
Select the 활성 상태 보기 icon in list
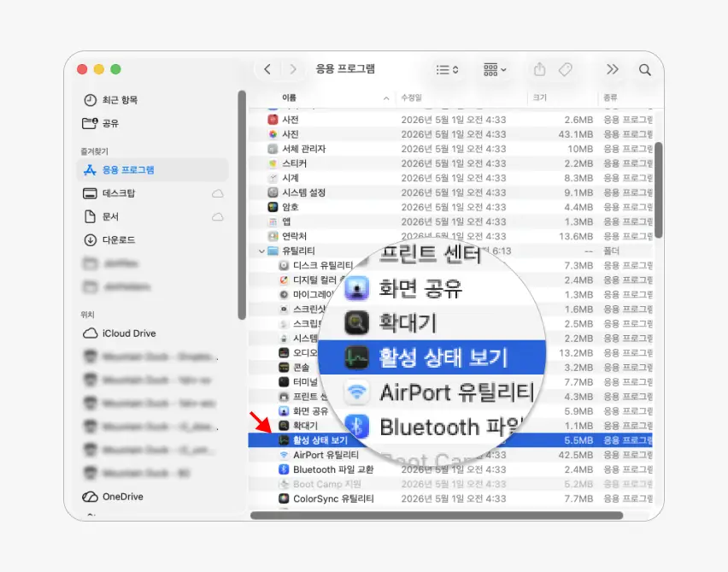[284, 440]
